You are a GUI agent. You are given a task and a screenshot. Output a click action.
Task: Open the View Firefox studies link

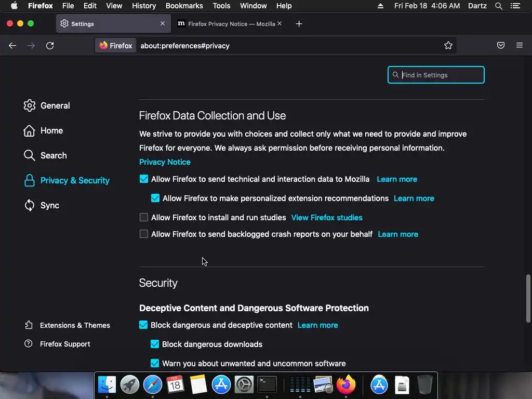[x=327, y=218]
